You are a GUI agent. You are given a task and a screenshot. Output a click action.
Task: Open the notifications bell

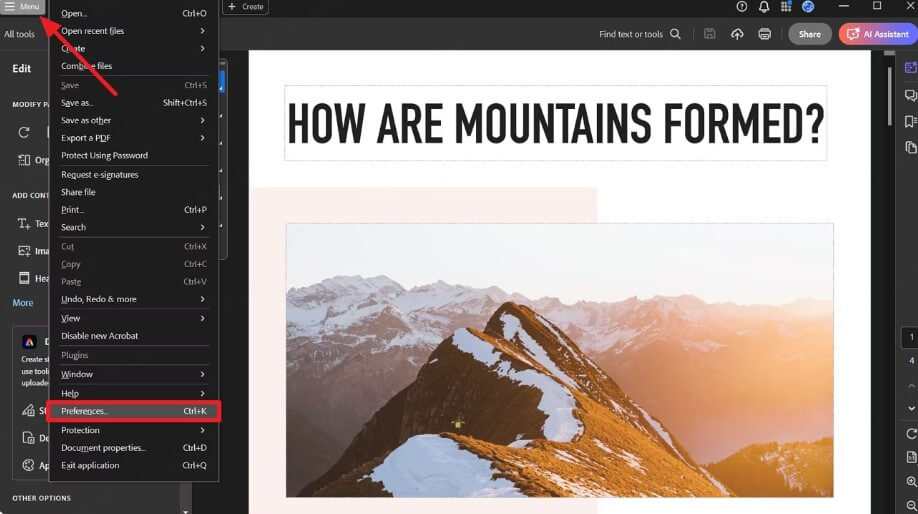pos(764,6)
